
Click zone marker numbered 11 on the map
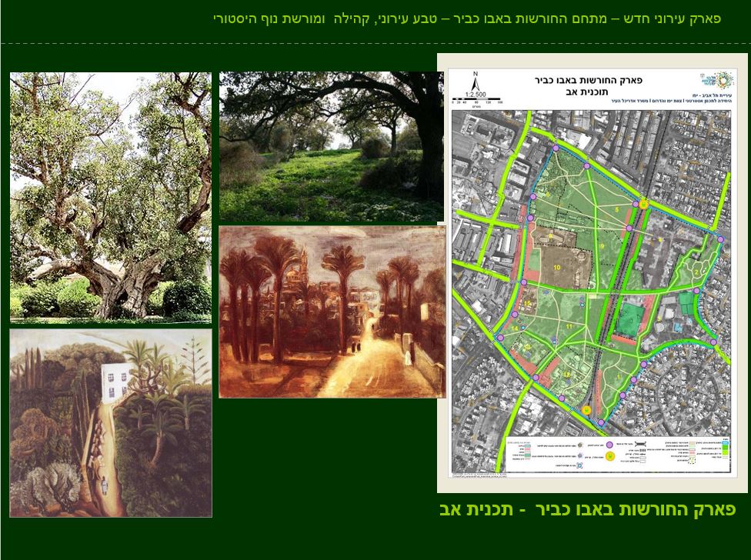tap(569, 326)
